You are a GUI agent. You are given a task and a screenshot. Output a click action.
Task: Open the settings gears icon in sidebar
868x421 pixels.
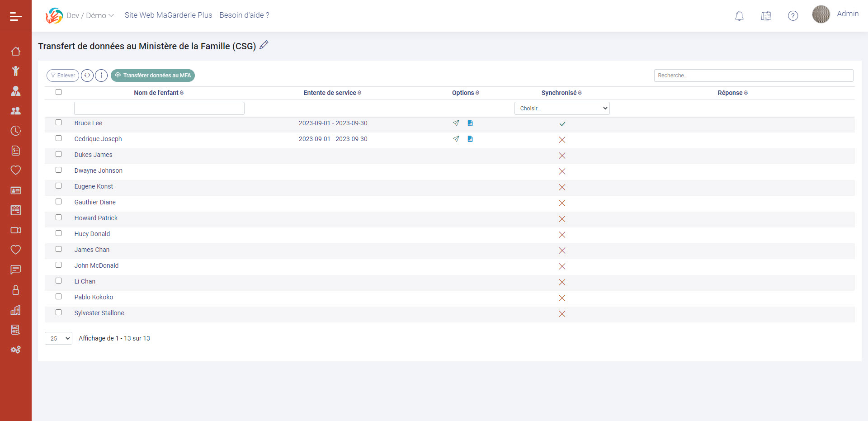click(x=16, y=350)
